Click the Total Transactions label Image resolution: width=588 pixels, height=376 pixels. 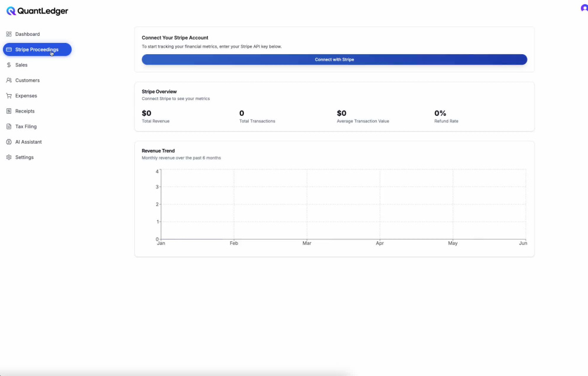click(258, 121)
